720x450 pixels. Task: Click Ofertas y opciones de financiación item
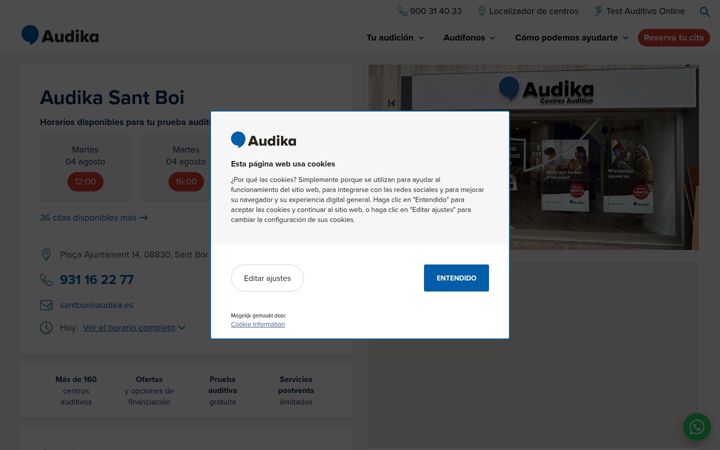[x=149, y=390]
